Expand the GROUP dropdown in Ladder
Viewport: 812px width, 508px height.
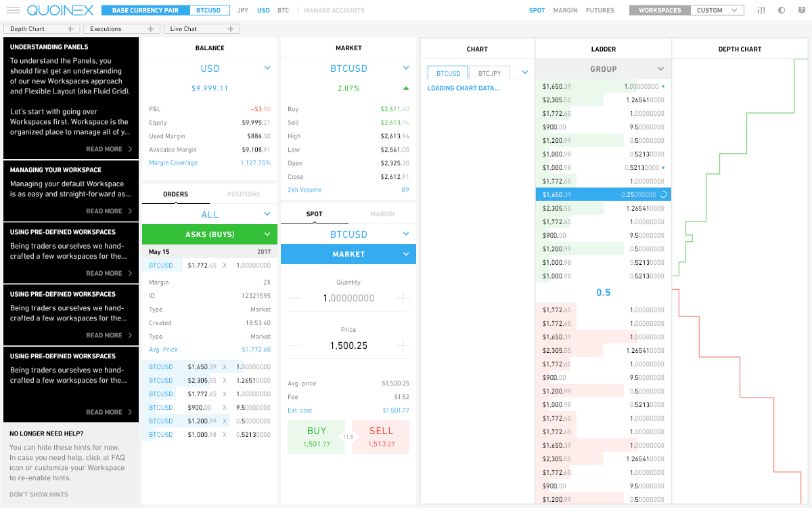coord(661,69)
